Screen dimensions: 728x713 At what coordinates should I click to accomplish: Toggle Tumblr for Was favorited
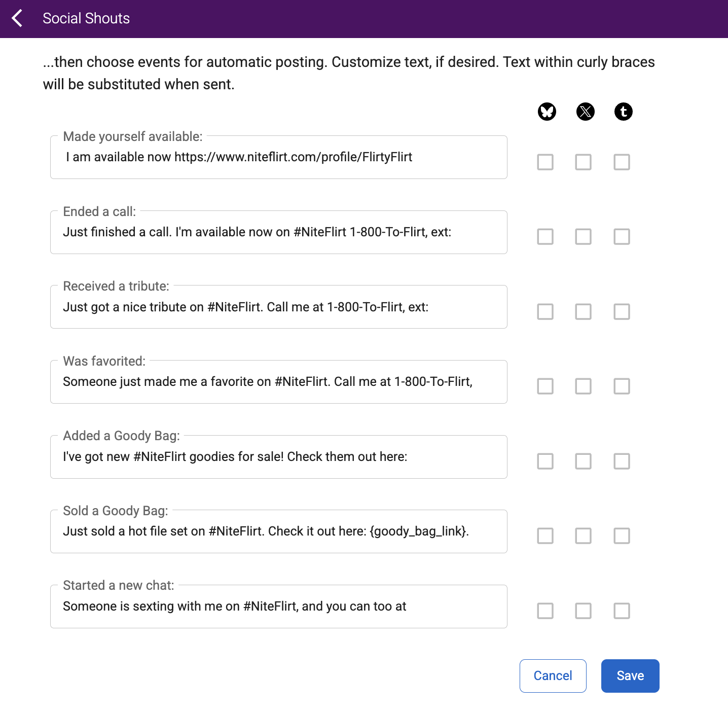pos(622,386)
